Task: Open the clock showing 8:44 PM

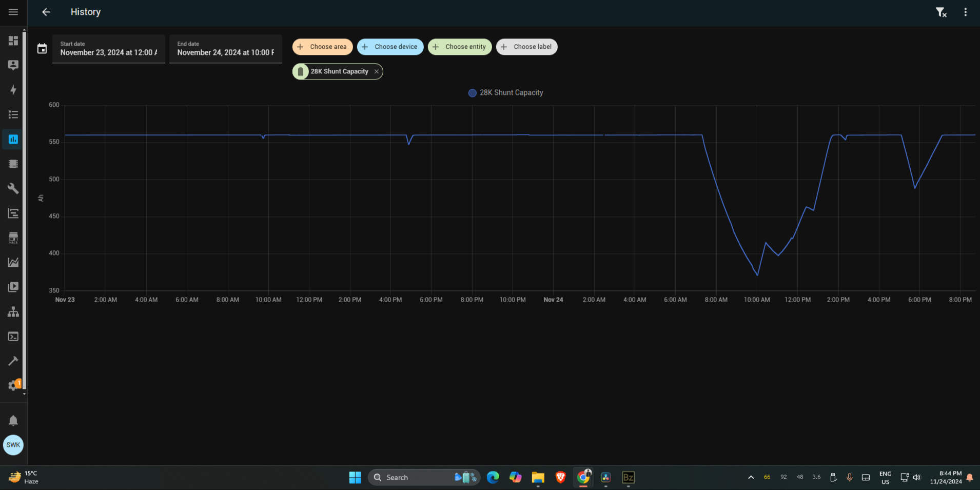Action: point(946,477)
